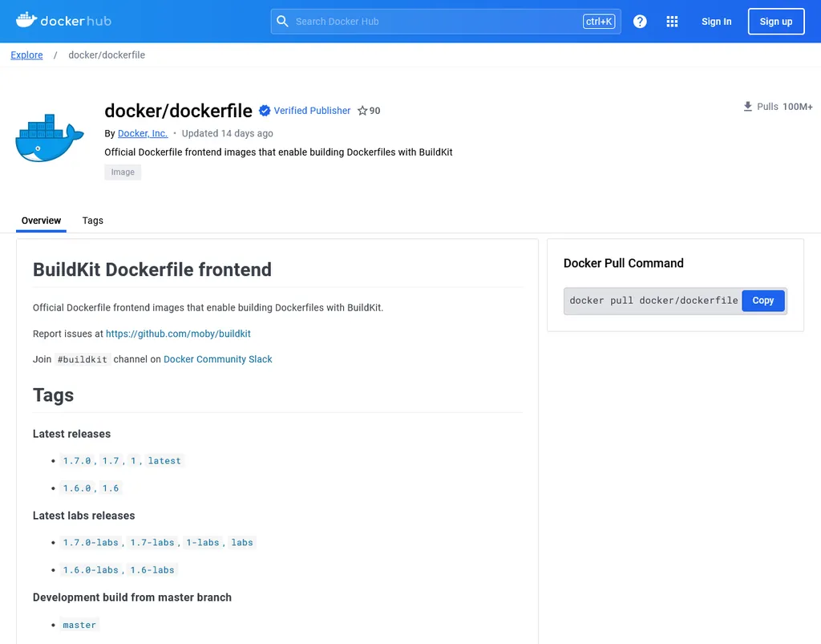Open the 1.7.0-labs tag link
This screenshot has height=644, width=821.
[x=91, y=542]
